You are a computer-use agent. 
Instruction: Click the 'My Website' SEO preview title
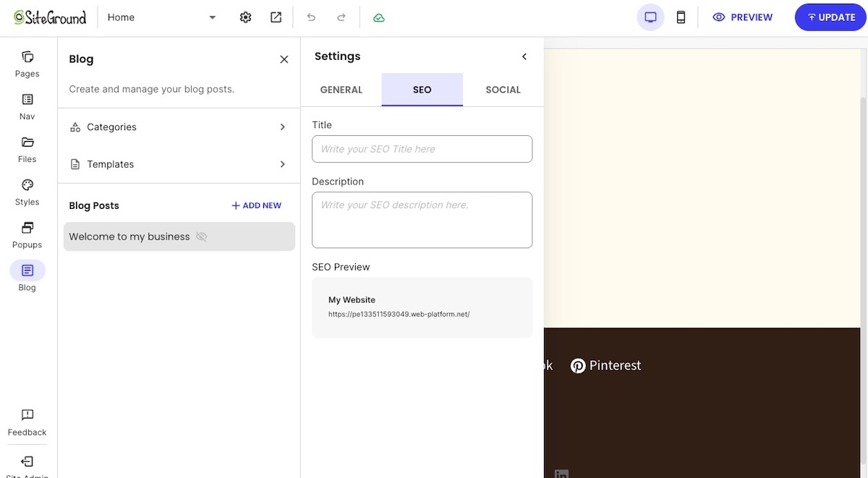tap(352, 300)
